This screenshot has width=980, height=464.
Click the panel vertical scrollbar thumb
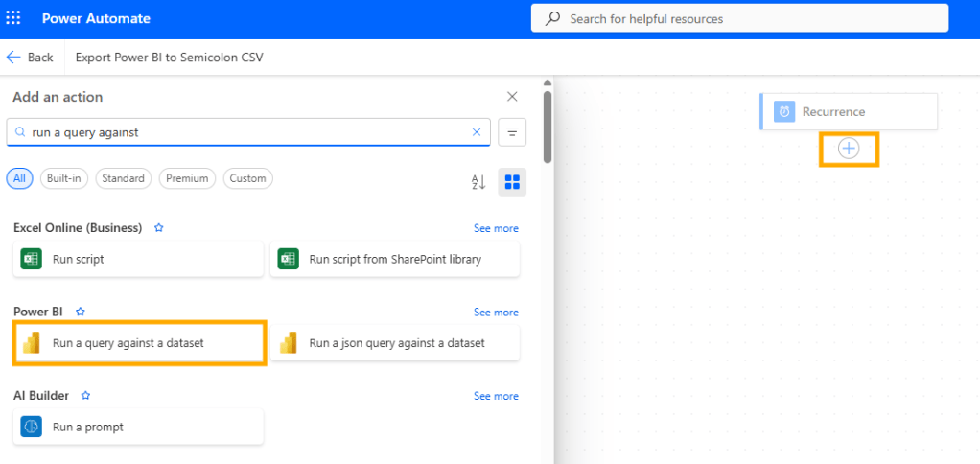pyautogui.click(x=548, y=127)
